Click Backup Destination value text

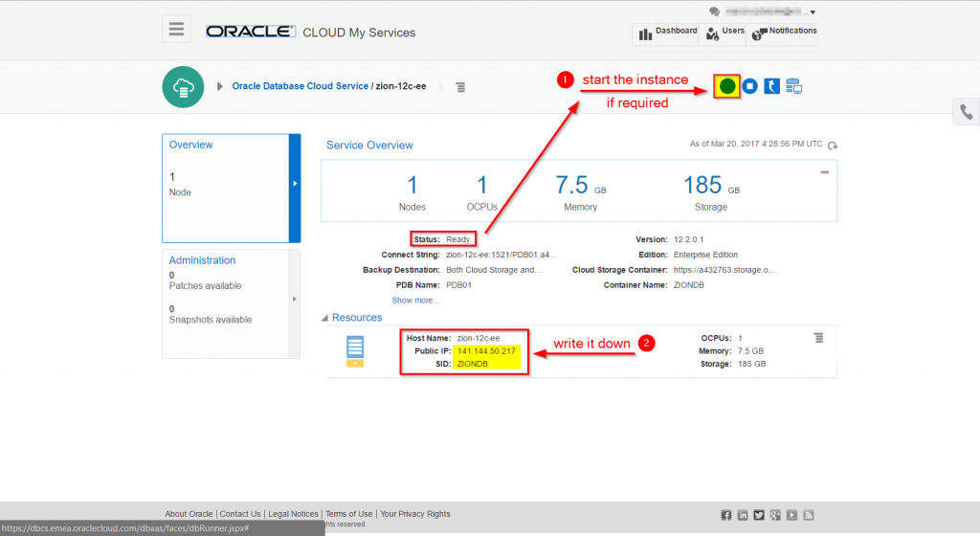494,270
